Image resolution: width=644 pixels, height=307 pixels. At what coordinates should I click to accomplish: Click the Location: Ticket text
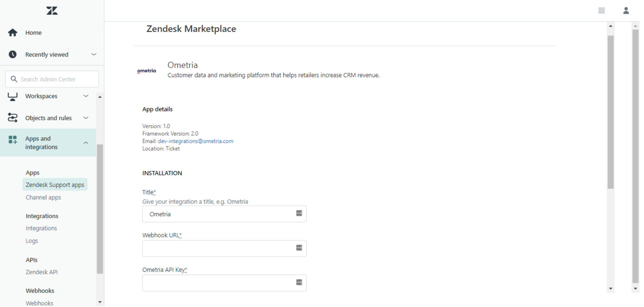point(161,149)
